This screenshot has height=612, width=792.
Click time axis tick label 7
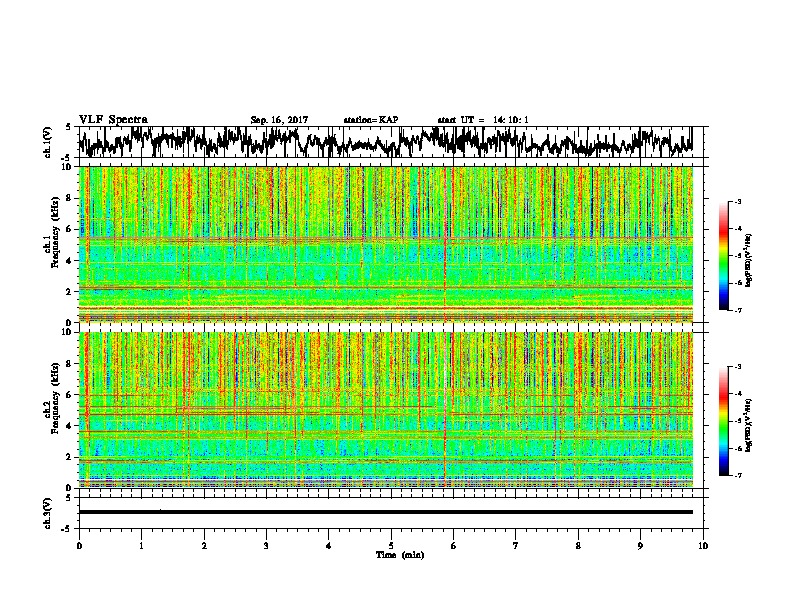point(516,546)
